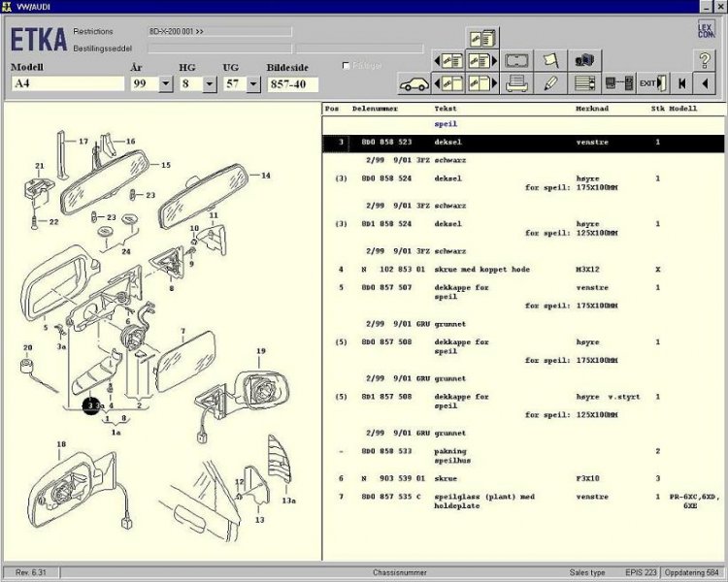Click part number 14 mirror in diagram
Screen dimensions: 728x582
(265, 176)
